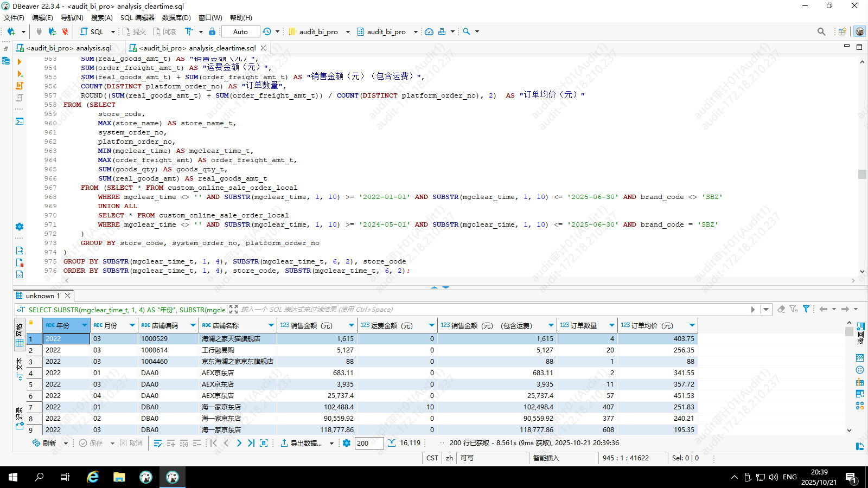The image size is (868, 488).
Task: Click the 导出数据 export data button
Action: click(301, 443)
